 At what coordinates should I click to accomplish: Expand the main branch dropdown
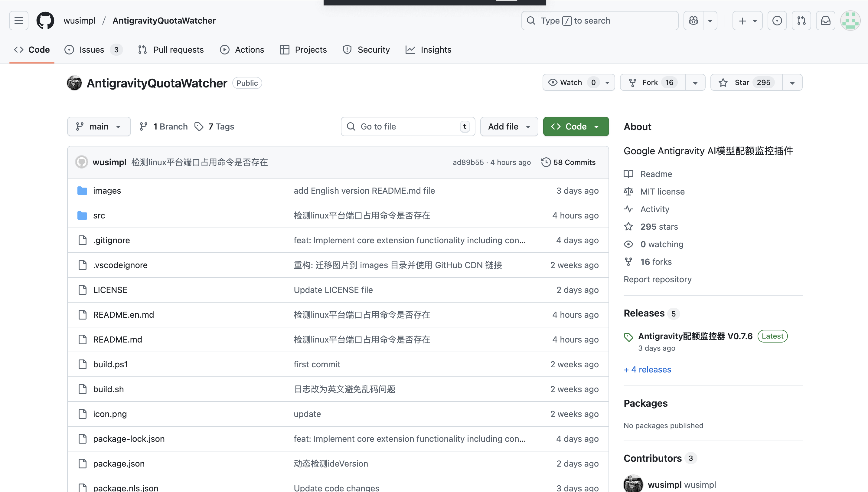pos(99,126)
